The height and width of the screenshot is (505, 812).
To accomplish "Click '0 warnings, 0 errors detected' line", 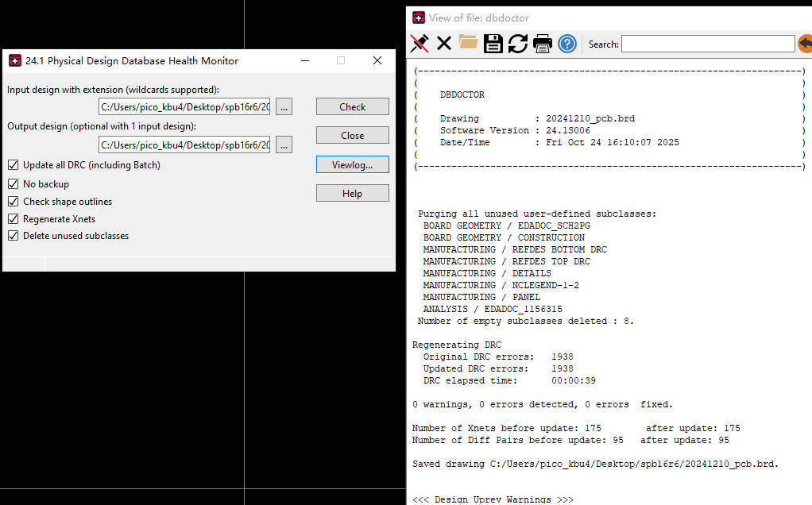I will [x=542, y=404].
